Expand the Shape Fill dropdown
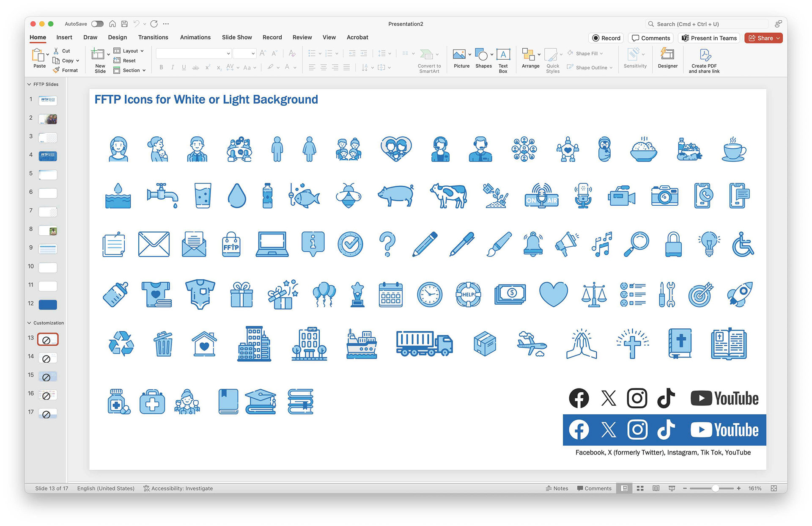The image size is (812, 526). (x=601, y=53)
